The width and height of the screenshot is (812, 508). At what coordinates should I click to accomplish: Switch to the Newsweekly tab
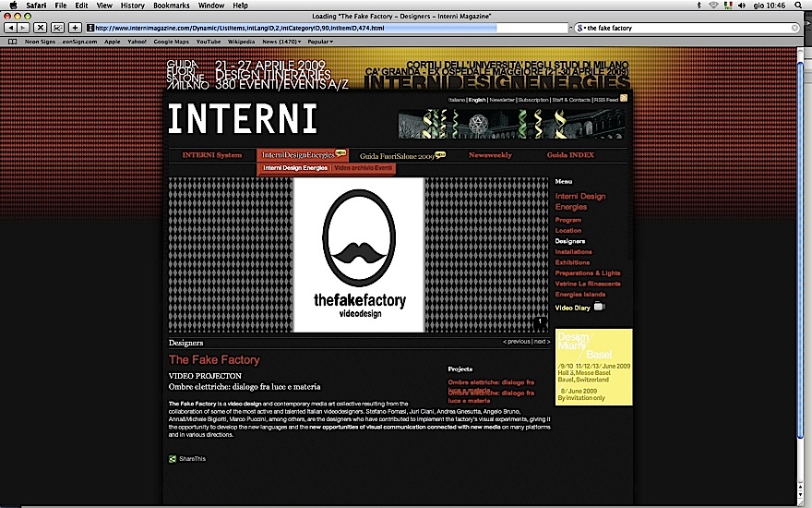pyautogui.click(x=490, y=155)
